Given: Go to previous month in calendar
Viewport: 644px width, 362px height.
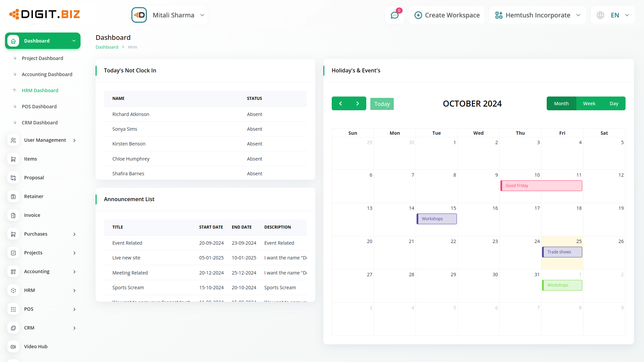Looking at the screenshot, I should (340, 104).
